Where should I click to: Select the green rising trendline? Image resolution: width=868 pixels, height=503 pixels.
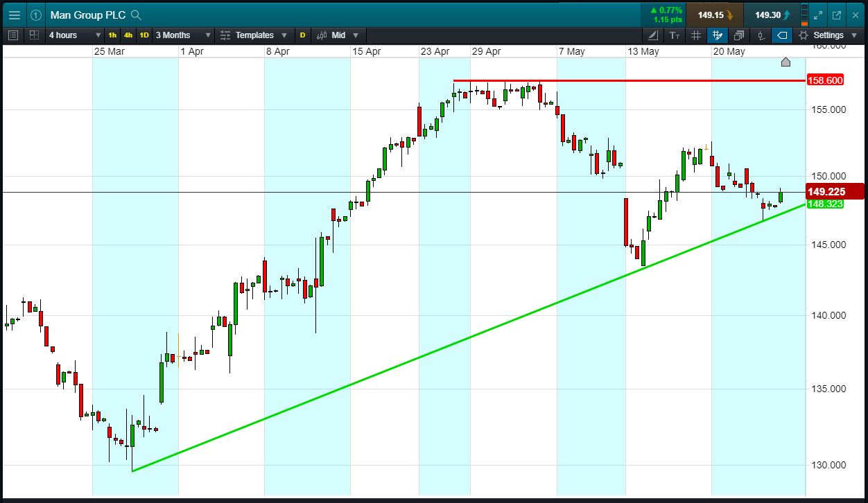coord(469,338)
